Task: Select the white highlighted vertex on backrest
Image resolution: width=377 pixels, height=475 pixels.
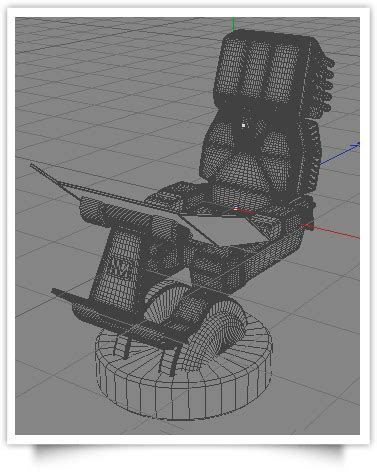Action: (x=244, y=125)
